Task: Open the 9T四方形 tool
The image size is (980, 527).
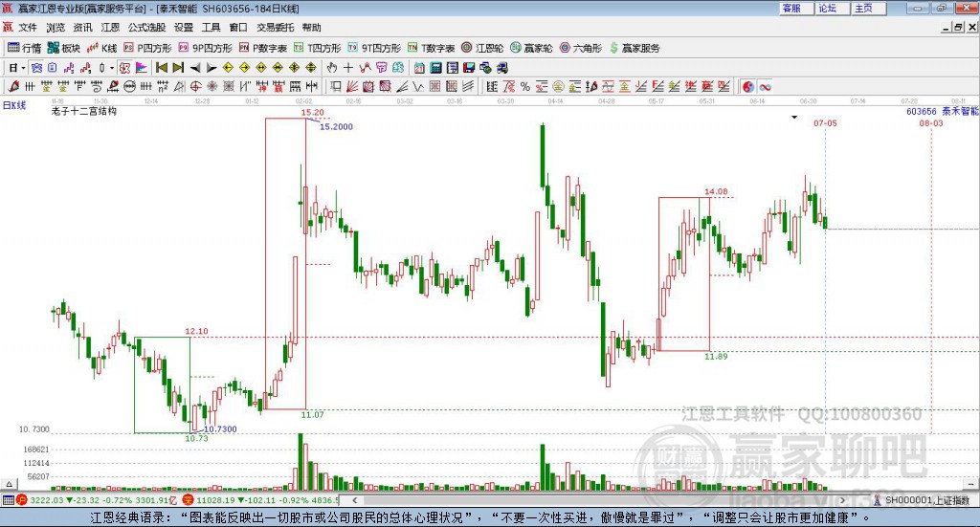Action: [374, 48]
